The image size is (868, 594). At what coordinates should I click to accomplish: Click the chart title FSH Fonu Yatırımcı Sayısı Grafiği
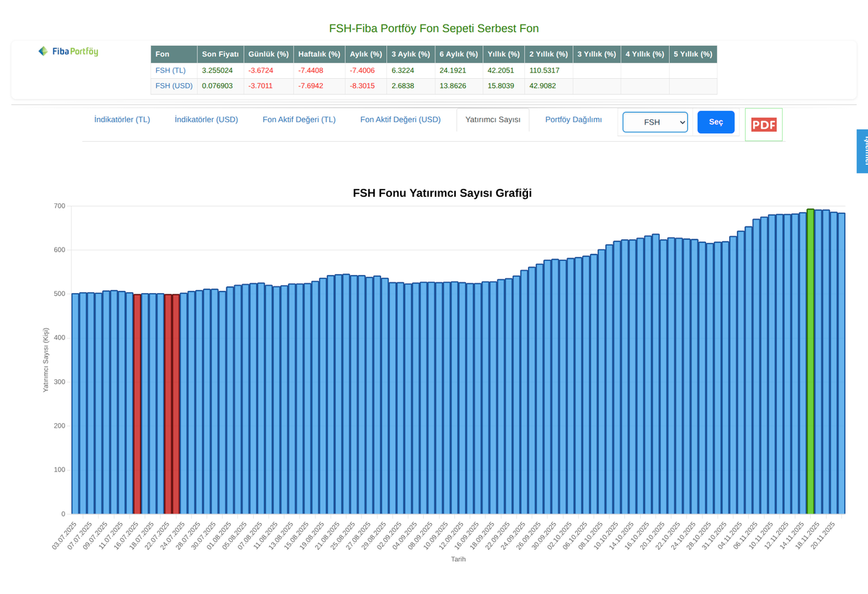point(442,193)
